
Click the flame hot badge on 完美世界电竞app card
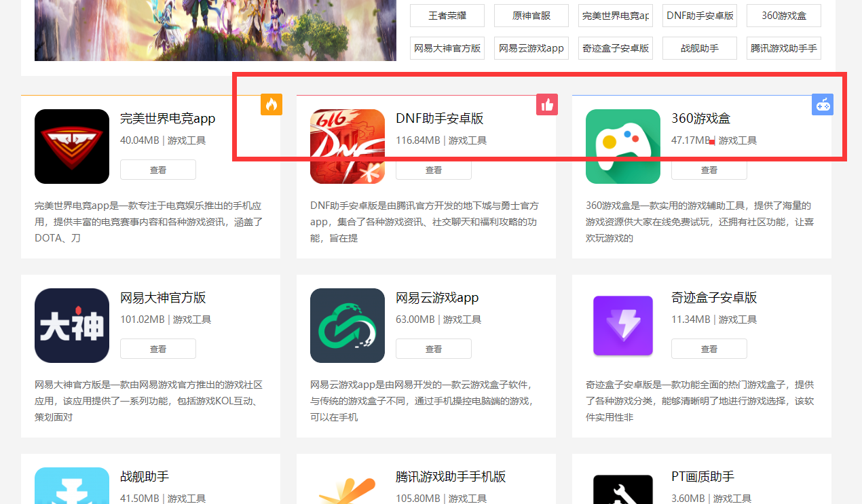pos(271,104)
